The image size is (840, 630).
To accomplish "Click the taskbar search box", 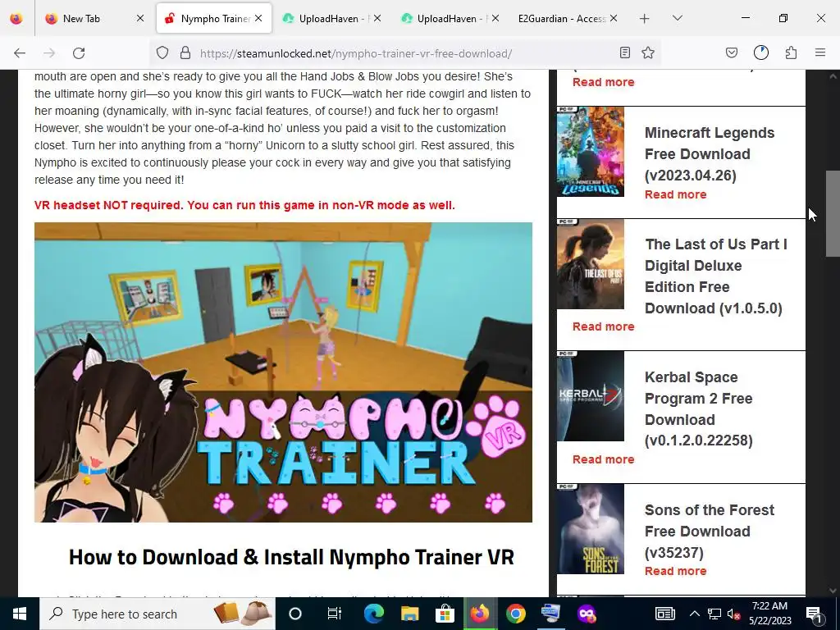I will click(x=157, y=614).
